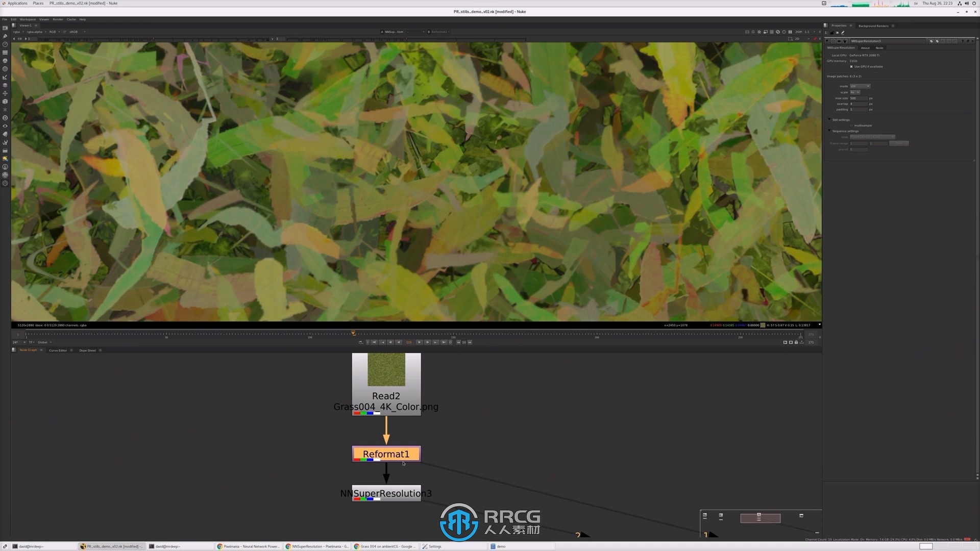Open the Filter nodes toolbar icon

click(5, 69)
